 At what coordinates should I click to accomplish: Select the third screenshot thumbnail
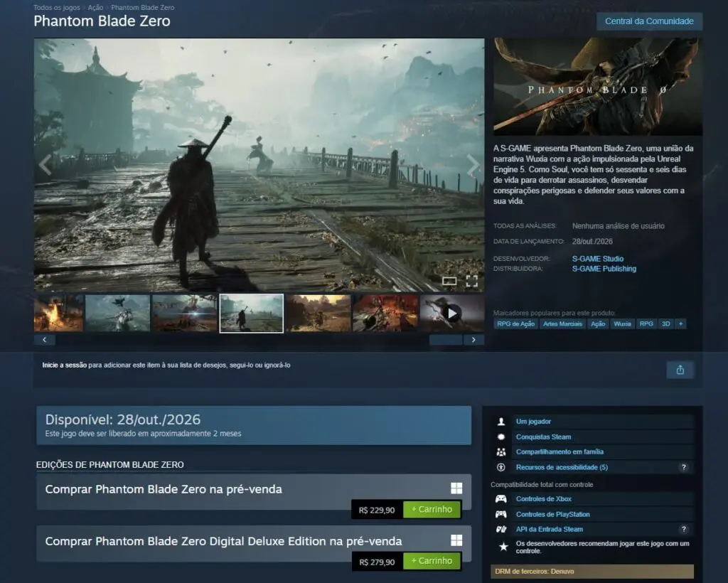coord(184,314)
